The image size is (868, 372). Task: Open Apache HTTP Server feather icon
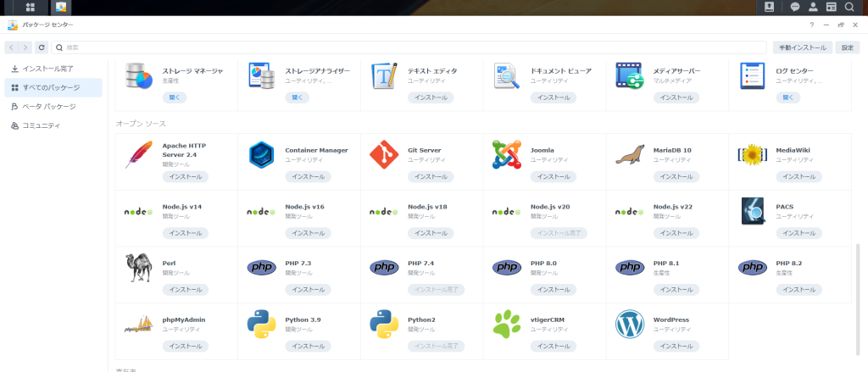point(138,154)
